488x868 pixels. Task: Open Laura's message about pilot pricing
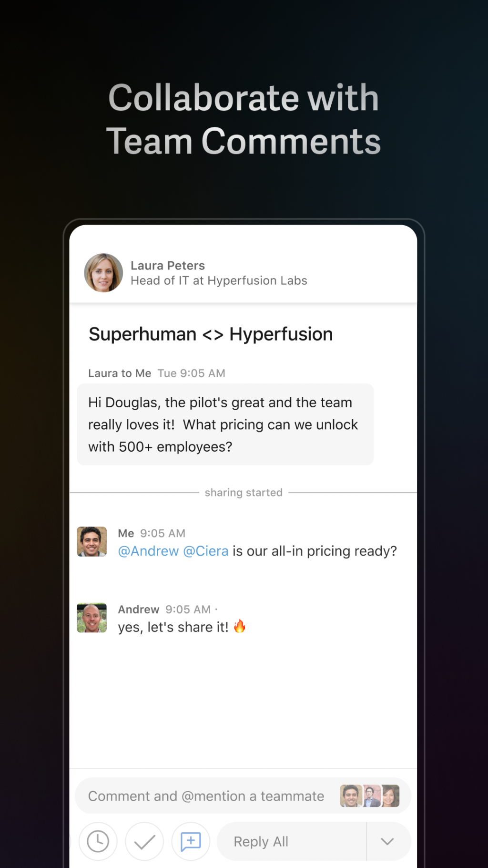point(225,424)
